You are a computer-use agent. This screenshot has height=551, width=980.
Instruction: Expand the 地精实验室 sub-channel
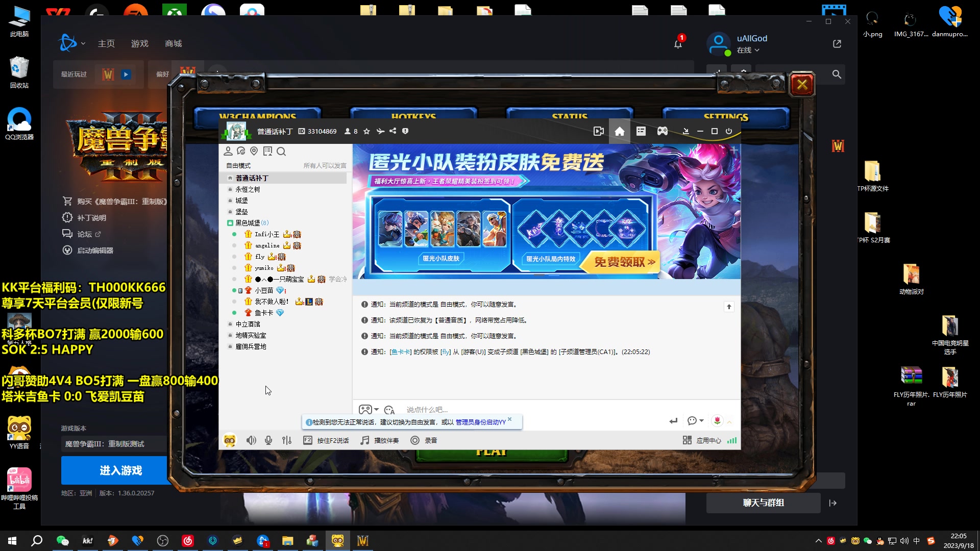(230, 335)
